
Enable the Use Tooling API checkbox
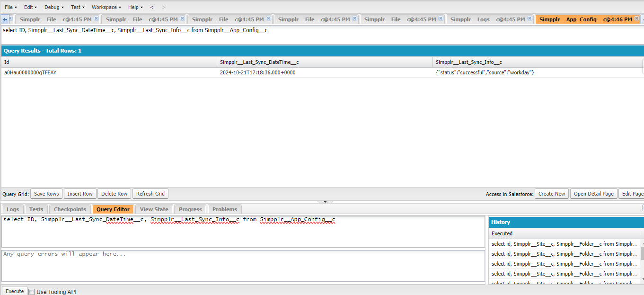point(32,292)
